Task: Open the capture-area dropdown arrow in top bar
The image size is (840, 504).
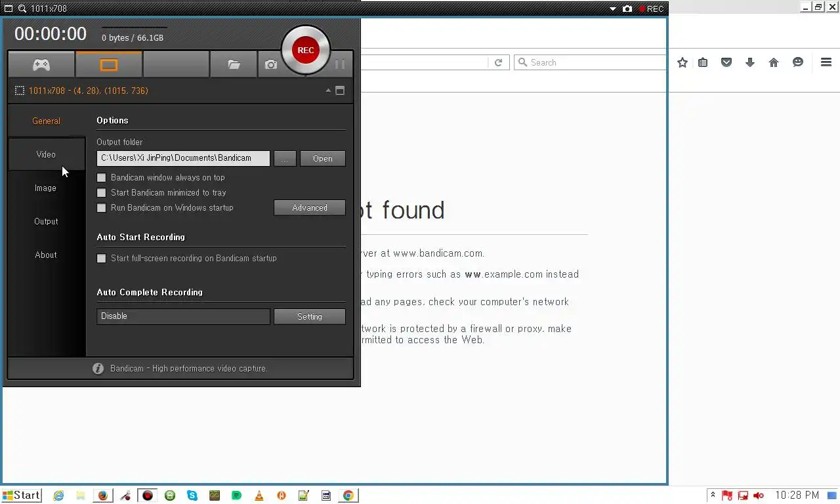Action: [613, 9]
